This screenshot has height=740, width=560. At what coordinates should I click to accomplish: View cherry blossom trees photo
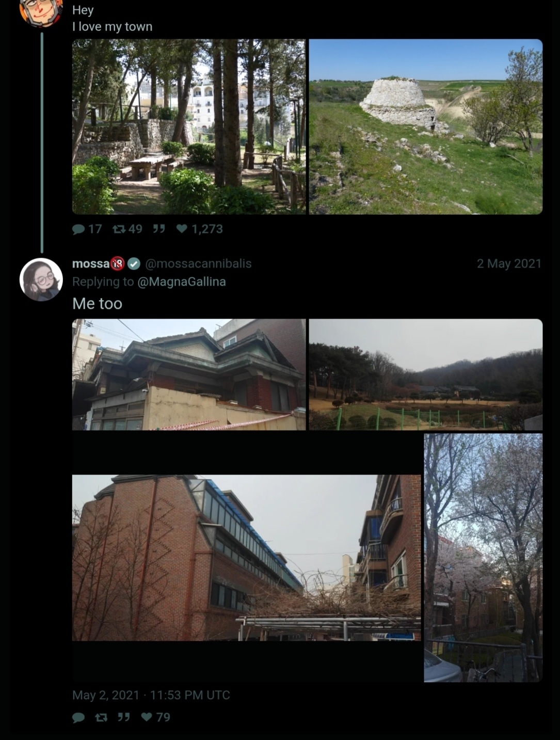pos(483,558)
